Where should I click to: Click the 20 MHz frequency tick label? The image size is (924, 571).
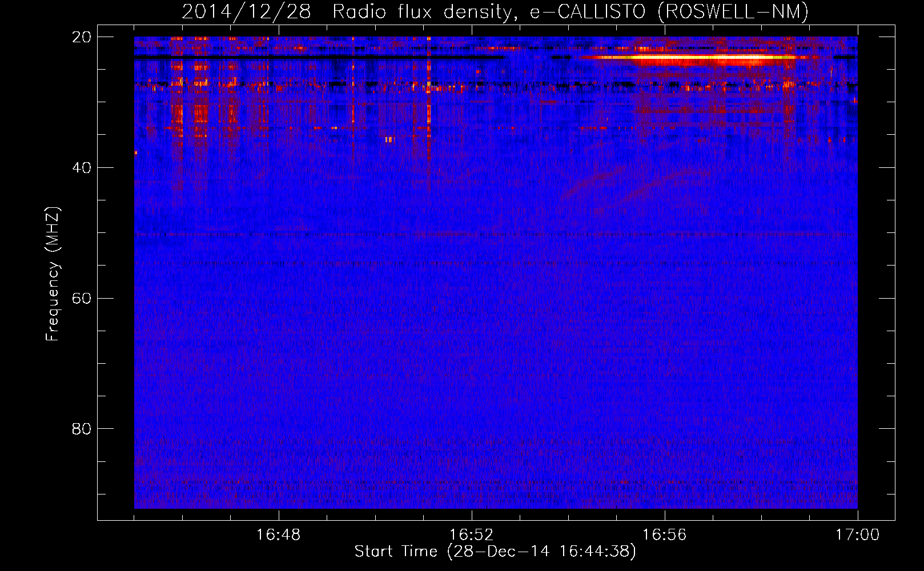click(x=82, y=37)
